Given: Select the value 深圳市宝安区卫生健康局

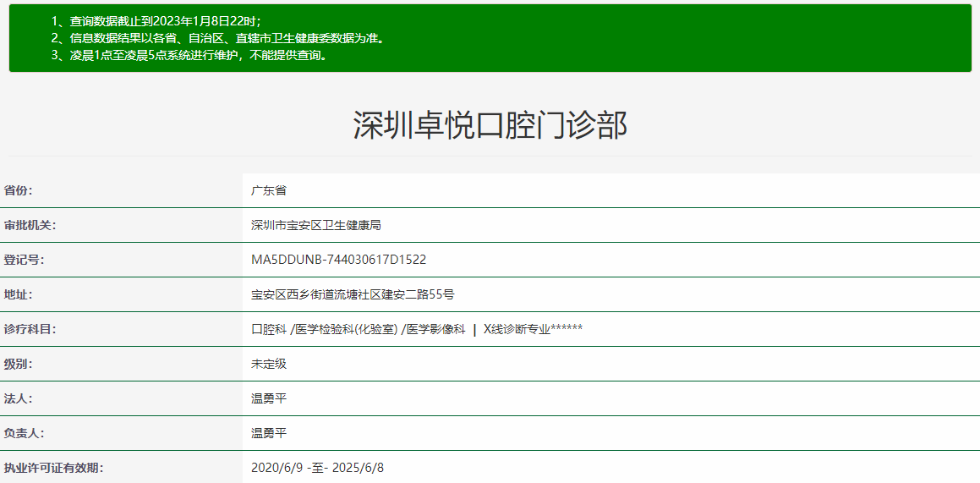Looking at the screenshot, I should [x=315, y=225].
